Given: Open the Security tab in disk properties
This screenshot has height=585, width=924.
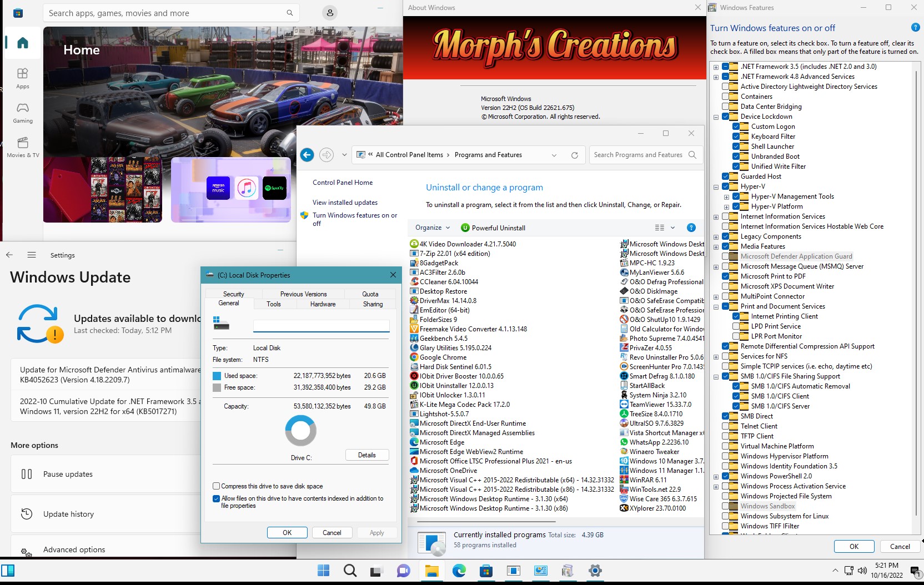Looking at the screenshot, I should pyautogui.click(x=234, y=294).
